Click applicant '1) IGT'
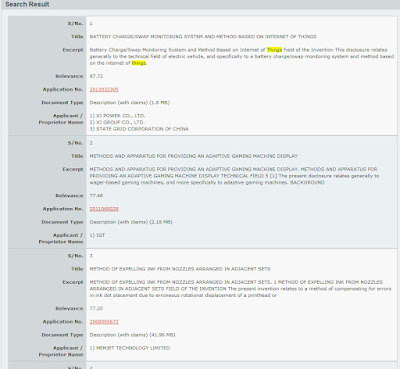This screenshot has width=400, height=369. coord(97,235)
